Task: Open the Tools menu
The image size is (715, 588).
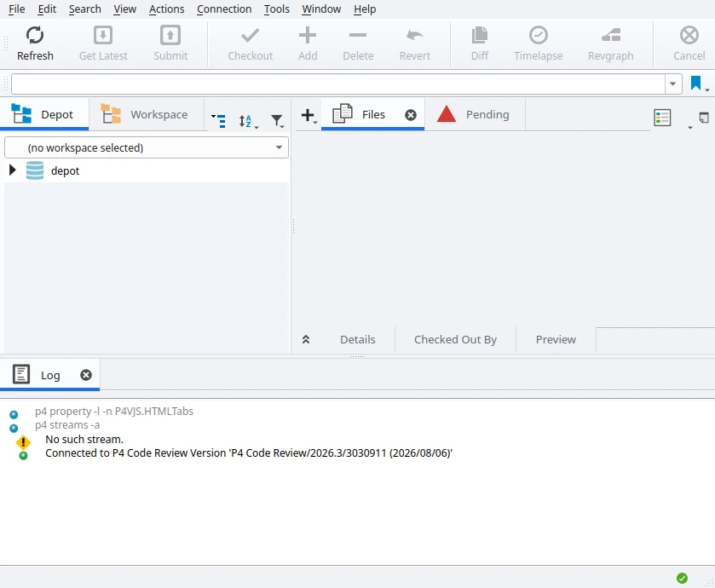Action: click(276, 9)
